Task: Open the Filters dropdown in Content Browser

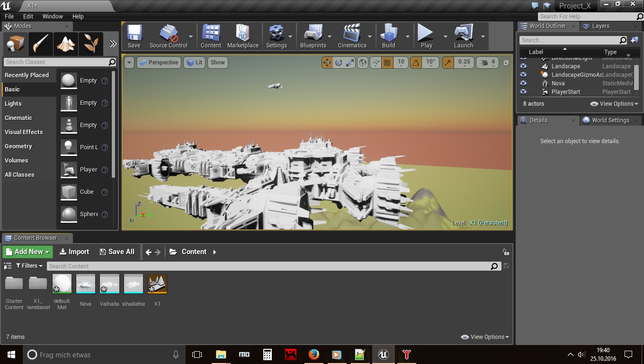Action: 29,266
